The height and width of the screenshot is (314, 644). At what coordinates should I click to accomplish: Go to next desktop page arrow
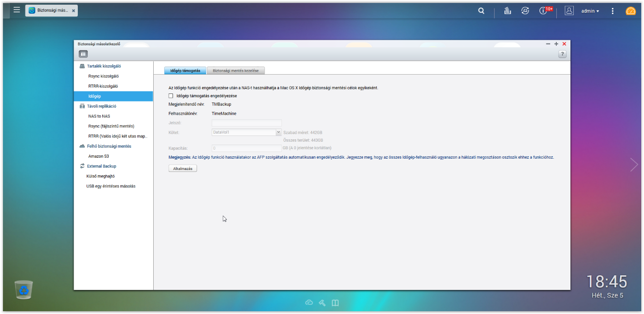(634, 165)
